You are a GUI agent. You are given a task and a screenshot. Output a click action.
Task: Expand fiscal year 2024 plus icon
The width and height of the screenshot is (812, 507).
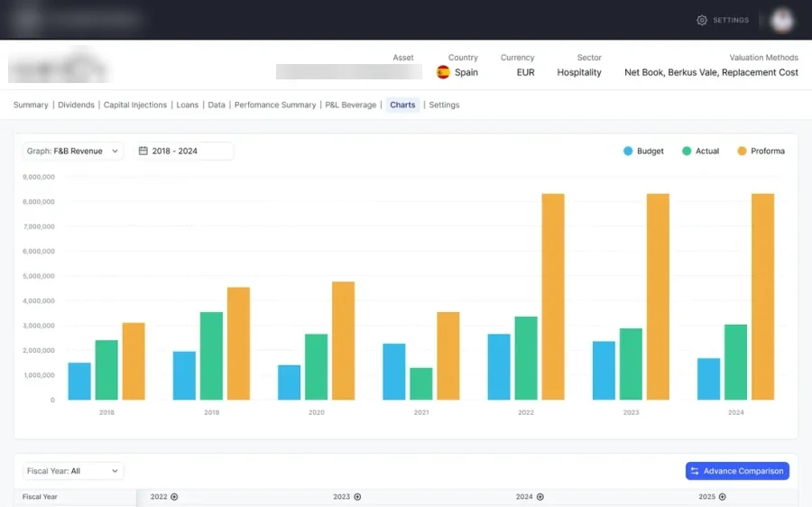[540, 497]
